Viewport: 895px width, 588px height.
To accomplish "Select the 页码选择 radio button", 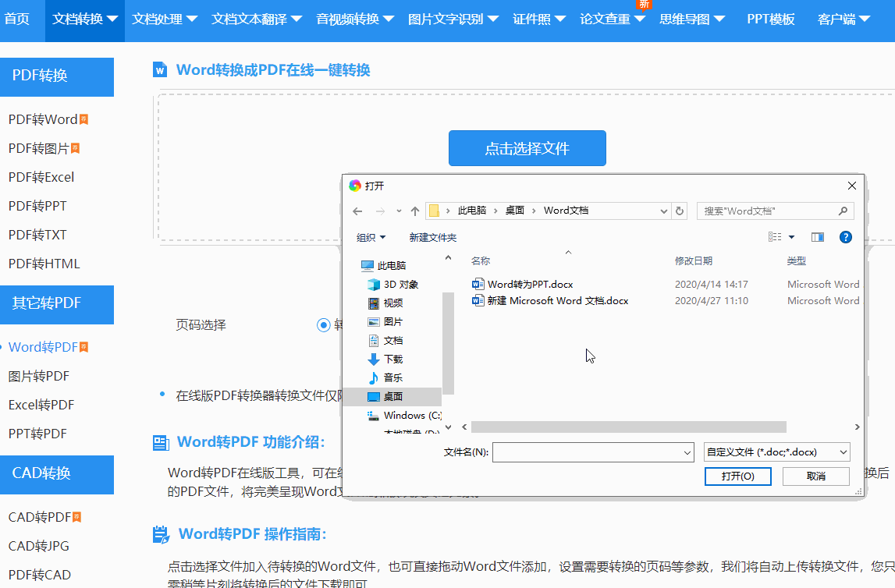I will coord(324,325).
